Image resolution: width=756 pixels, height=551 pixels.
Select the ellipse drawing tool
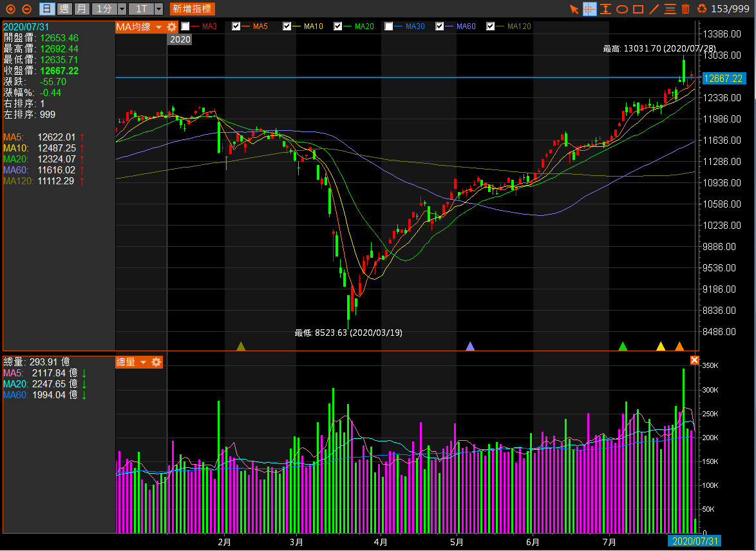click(x=622, y=9)
